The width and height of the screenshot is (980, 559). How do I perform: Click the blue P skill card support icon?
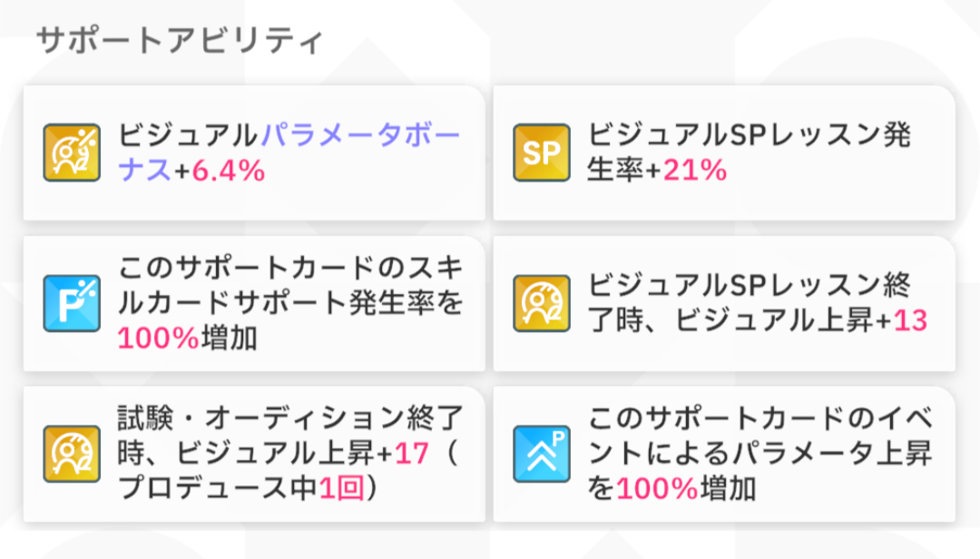(x=72, y=304)
